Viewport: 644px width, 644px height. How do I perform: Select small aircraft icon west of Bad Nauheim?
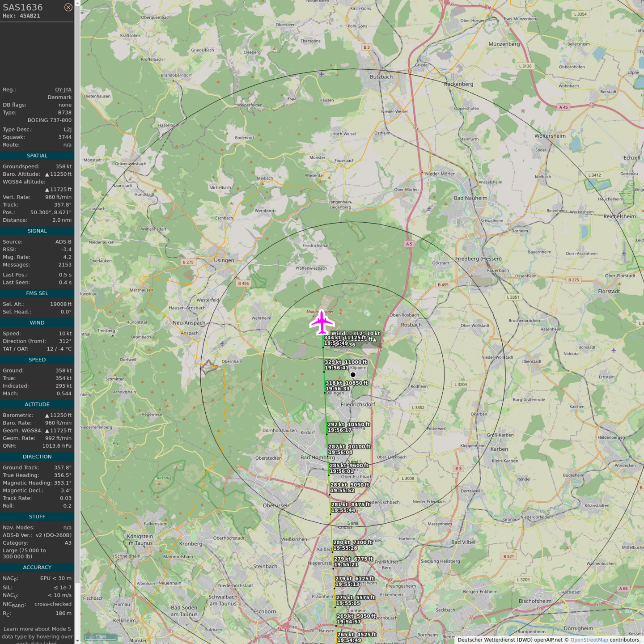pos(429,208)
